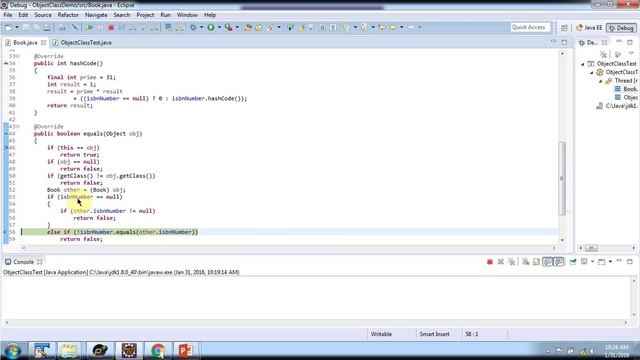
Task: Open the Open Console dropdown arrow
Action: pos(610,262)
